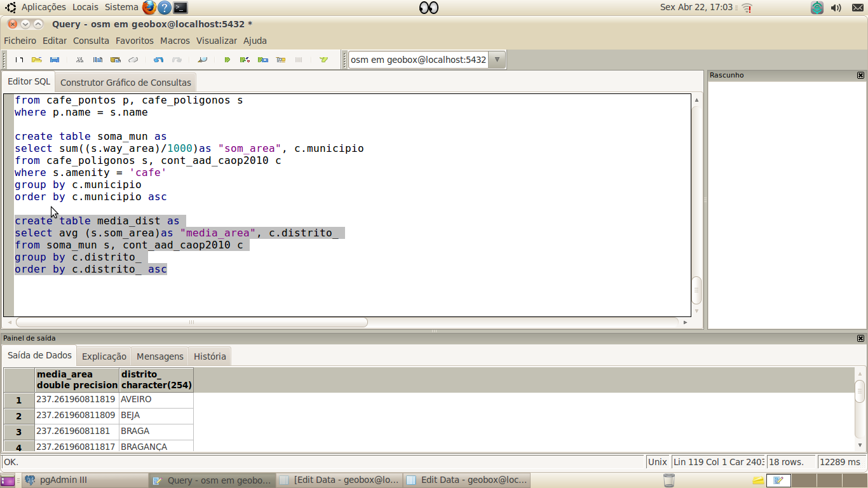Open the Editar menu
The width and height of the screenshot is (868, 488).
click(x=55, y=41)
